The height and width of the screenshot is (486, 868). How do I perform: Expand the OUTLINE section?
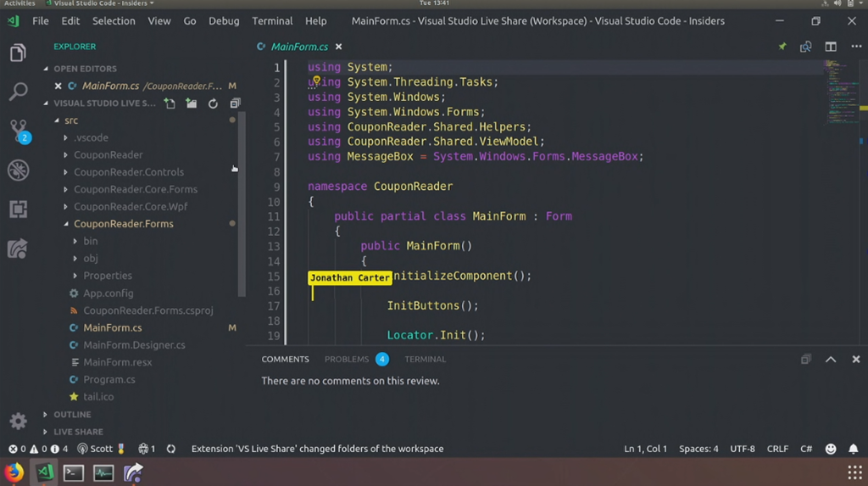click(72, 415)
